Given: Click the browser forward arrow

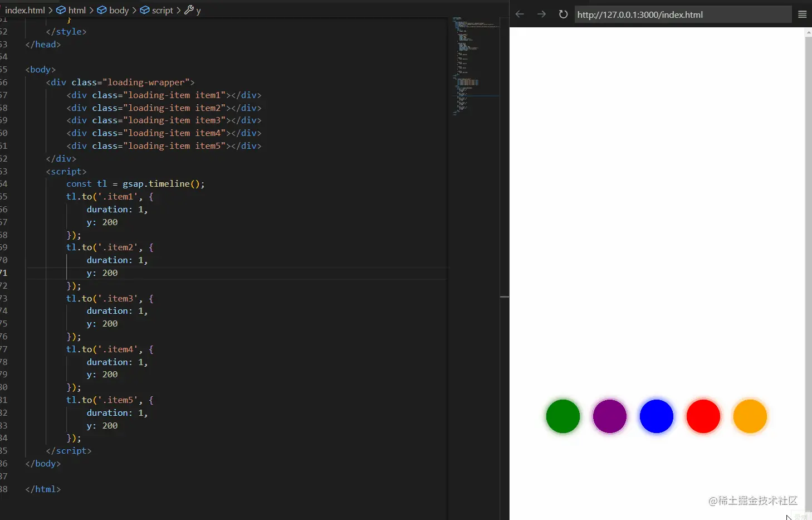Looking at the screenshot, I should coord(541,14).
